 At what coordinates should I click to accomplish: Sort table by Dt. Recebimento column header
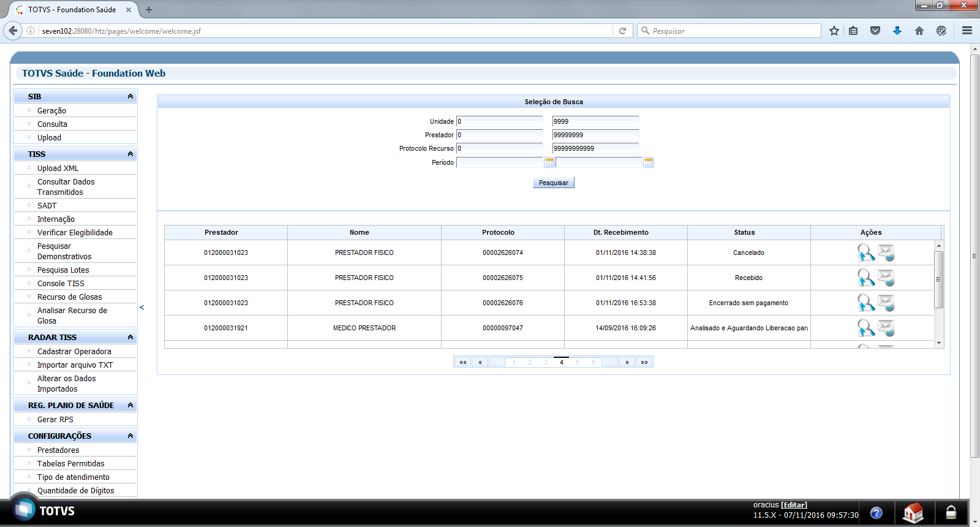coord(621,232)
